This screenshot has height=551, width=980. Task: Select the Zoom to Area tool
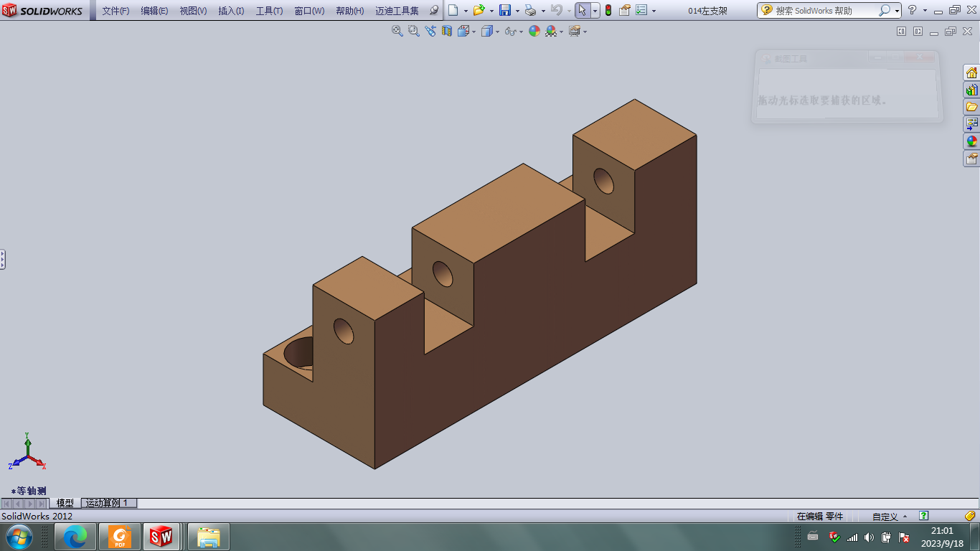pyautogui.click(x=414, y=31)
